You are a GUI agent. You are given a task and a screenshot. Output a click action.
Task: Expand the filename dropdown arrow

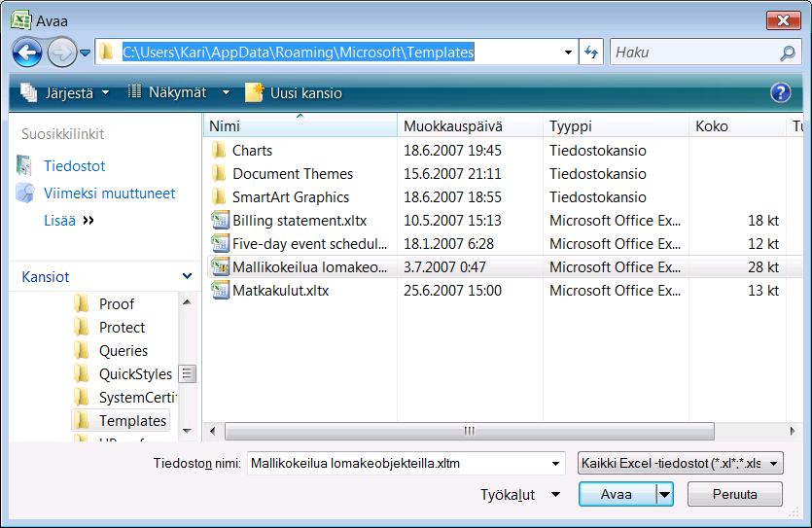tap(555, 463)
